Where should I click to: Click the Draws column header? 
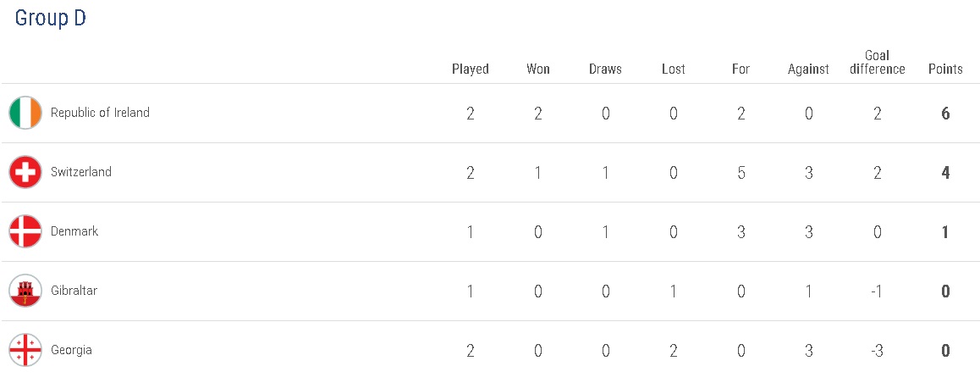605,69
